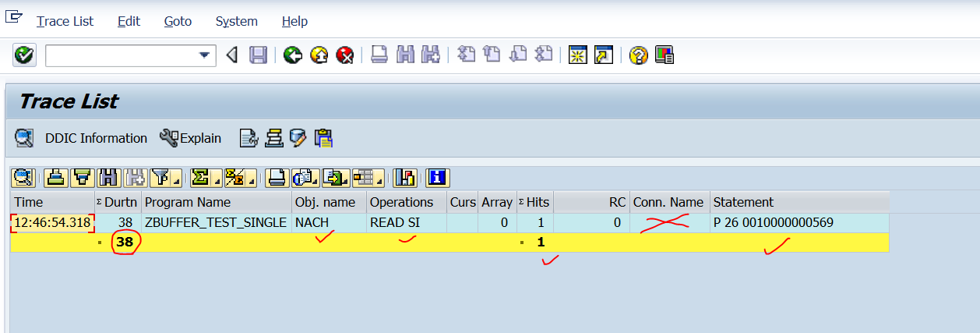980x333 pixels.
Task: Click the Print icon in the standard toolbar
Action: click(x=379, y=55)
